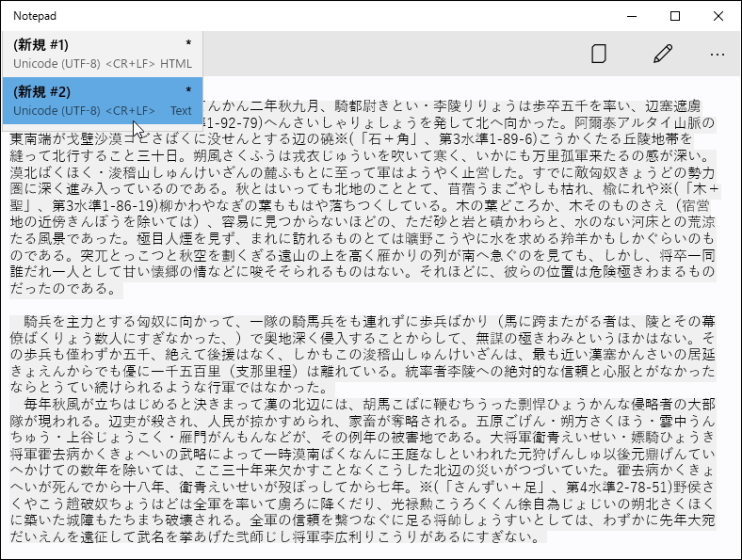The height and width of the screenshot is (560, 742).
Task: Click the <CR+LF> indicator of 新規 #2
Action: 130,111
